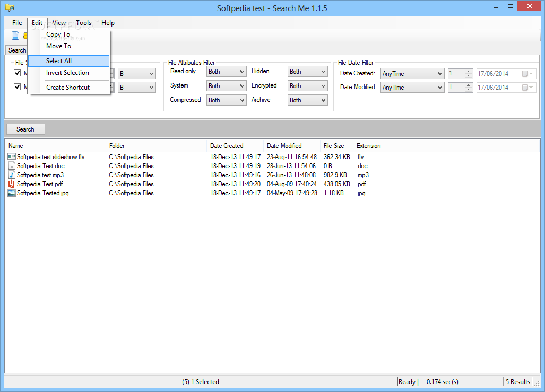This screenshot has height=392, width=545.
Task: Toggle the second file size checkbox
Action: [18, 86]
